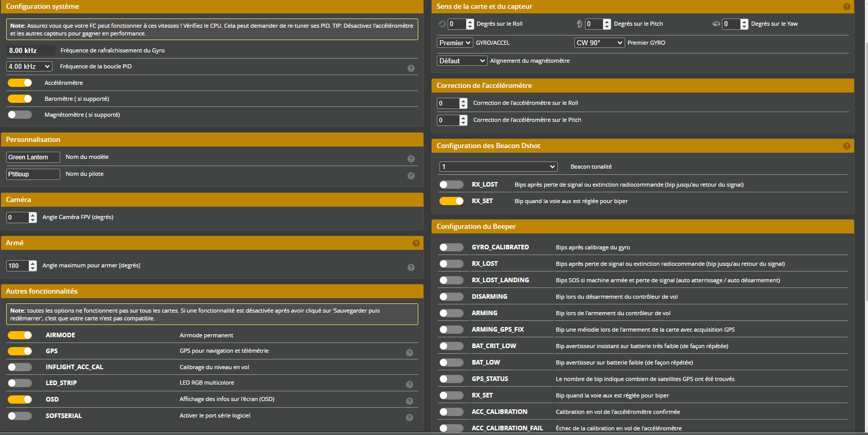
Task: Click help icon next to Nom du pilote
Action: coord(411,176)
